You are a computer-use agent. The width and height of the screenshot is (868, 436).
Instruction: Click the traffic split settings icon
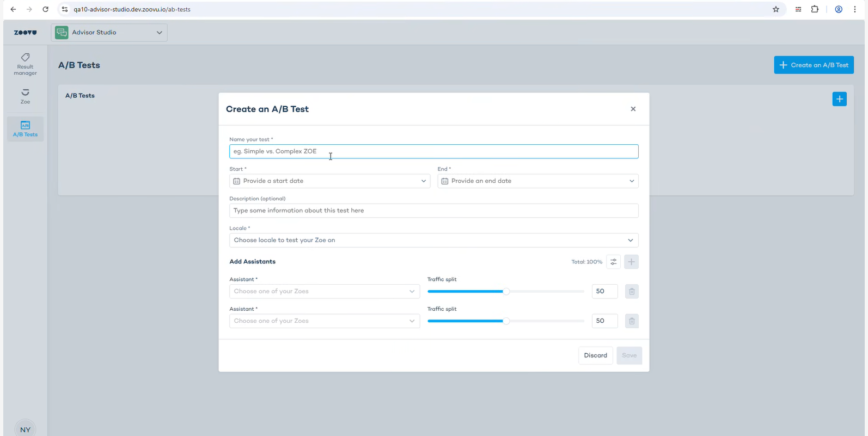tap(613, 262)
